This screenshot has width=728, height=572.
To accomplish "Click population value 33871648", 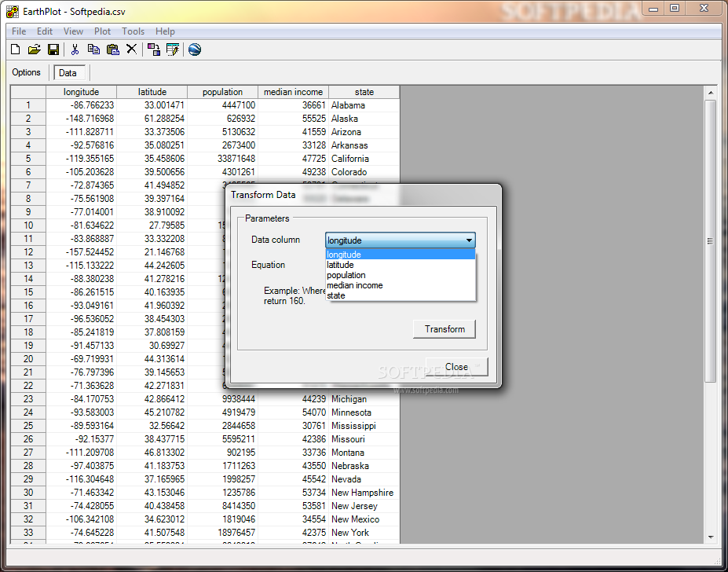I will pyautogui.click(x=223, y=159).
